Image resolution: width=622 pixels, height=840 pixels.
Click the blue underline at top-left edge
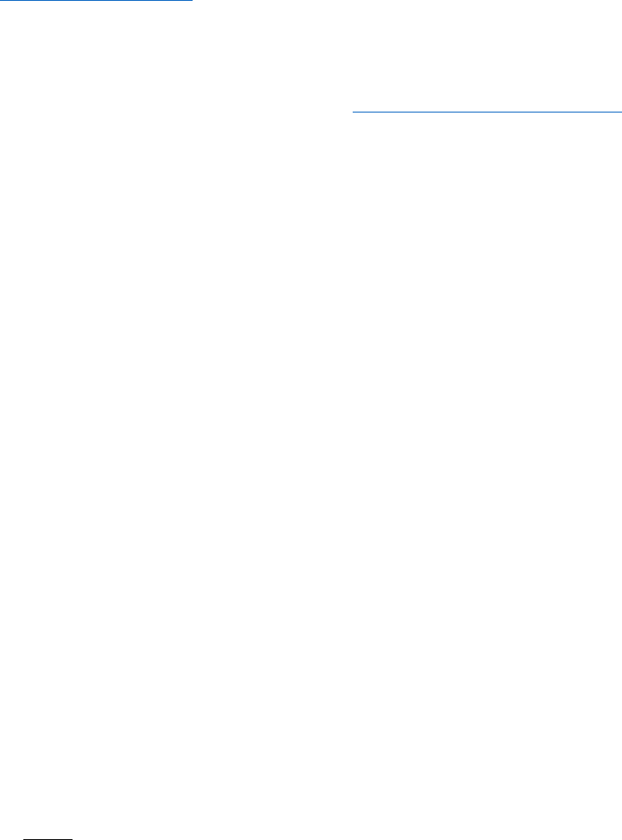click(96, 1)
